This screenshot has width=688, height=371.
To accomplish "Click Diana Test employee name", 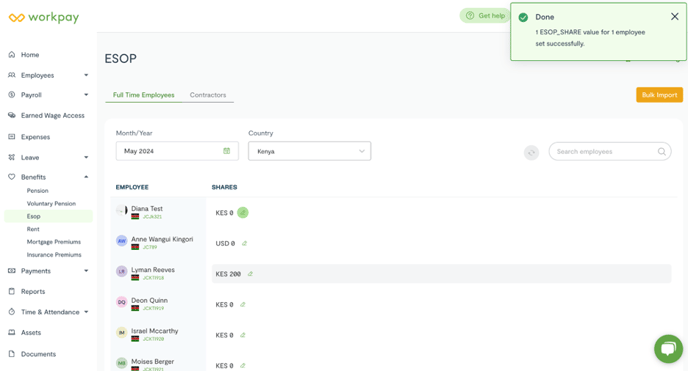I will [x=147, y=209].
